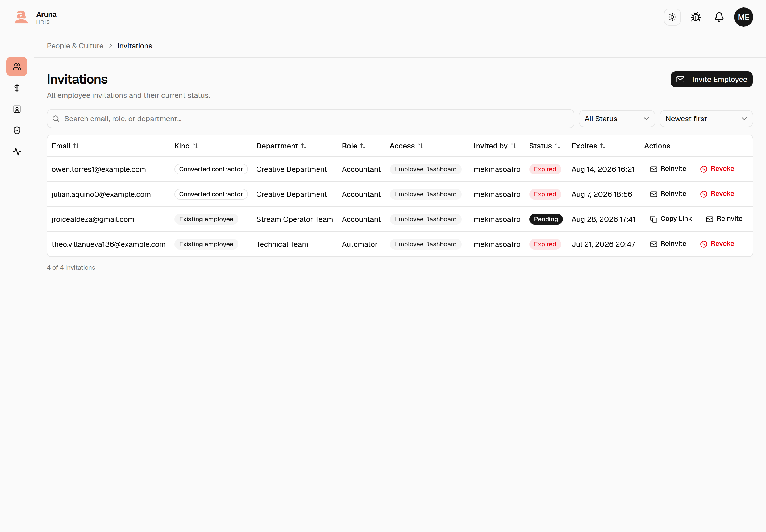This screenshot has width=766, height=532.
Task: Open the People & Culture sidebar icon
Action: coord(17,67)
